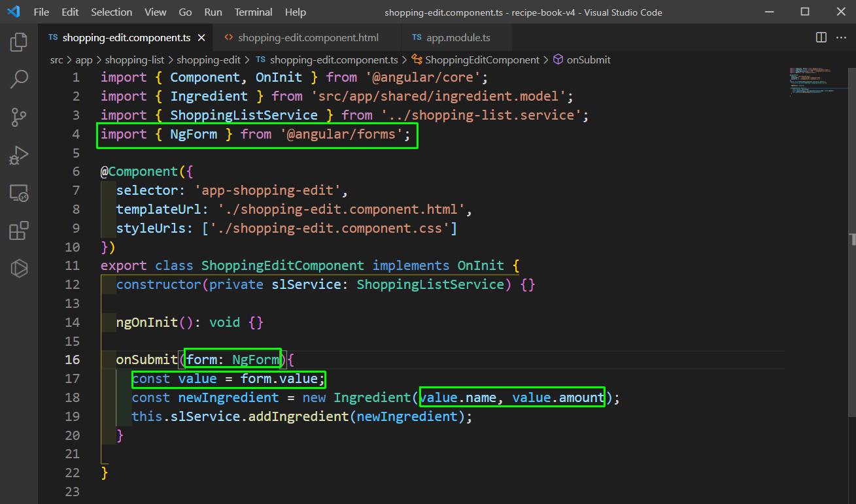Select the shopping-edit.component.ts tab

point(126,38)
